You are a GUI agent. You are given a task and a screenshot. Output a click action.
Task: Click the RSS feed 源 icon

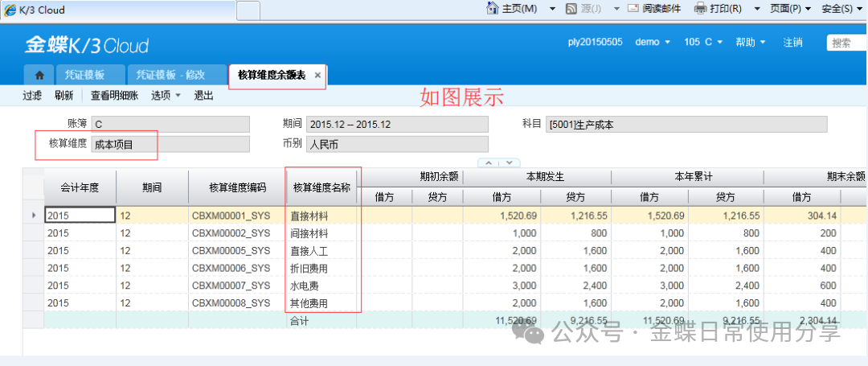tap(571, 9)
